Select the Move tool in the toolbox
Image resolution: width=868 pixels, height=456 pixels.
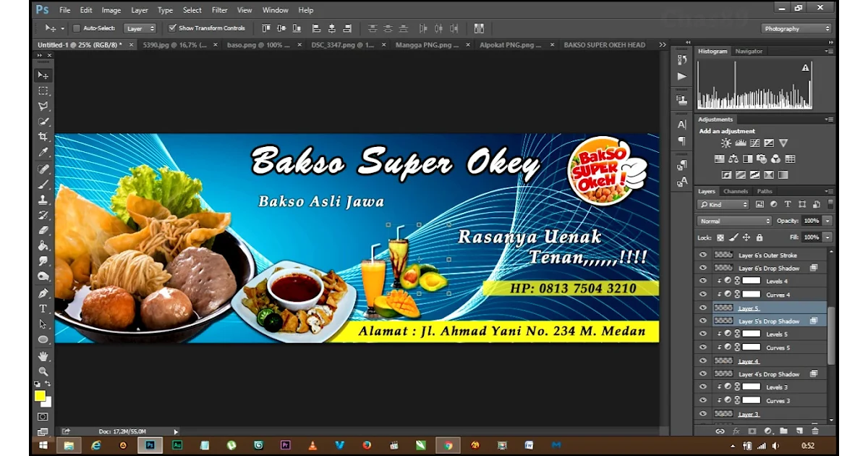[x=43, y=75]
